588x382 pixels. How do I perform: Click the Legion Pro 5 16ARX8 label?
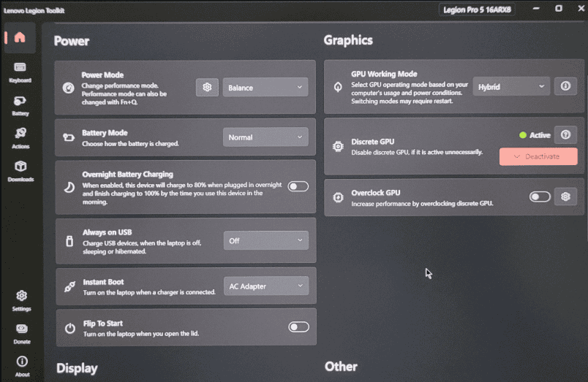pos(477,9)
